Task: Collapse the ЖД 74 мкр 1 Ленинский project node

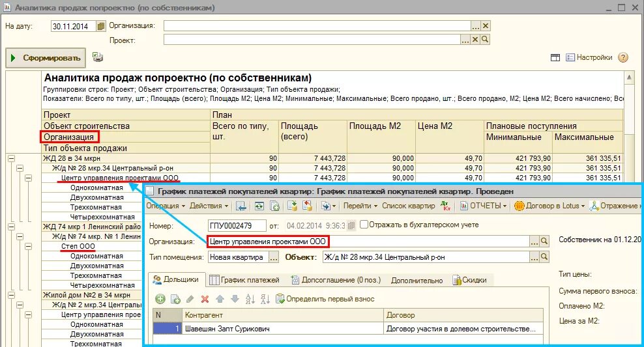Action: (x=11, y=227)
